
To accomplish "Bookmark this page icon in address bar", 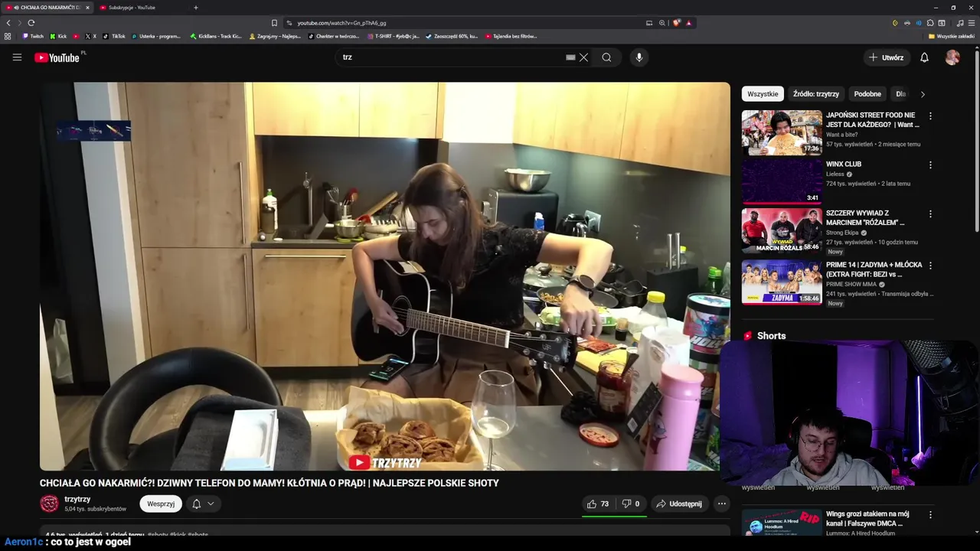I will point(275,23).
